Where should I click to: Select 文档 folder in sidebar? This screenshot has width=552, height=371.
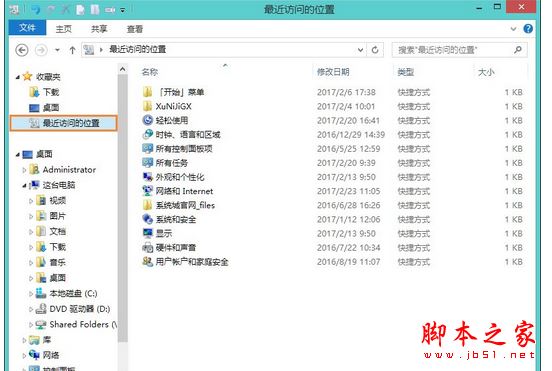(x=57, y=232)
